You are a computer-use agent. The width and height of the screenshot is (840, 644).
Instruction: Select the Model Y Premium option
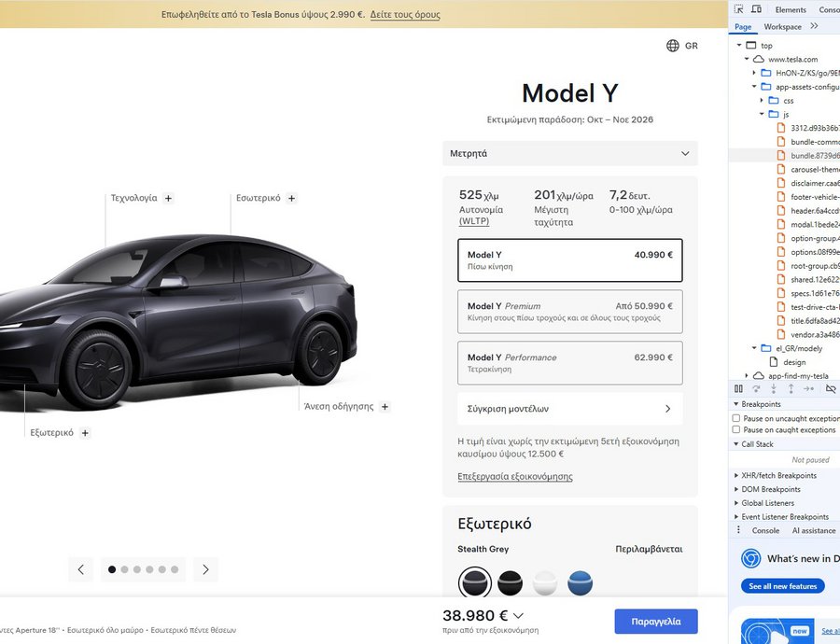tap(570, 312)
